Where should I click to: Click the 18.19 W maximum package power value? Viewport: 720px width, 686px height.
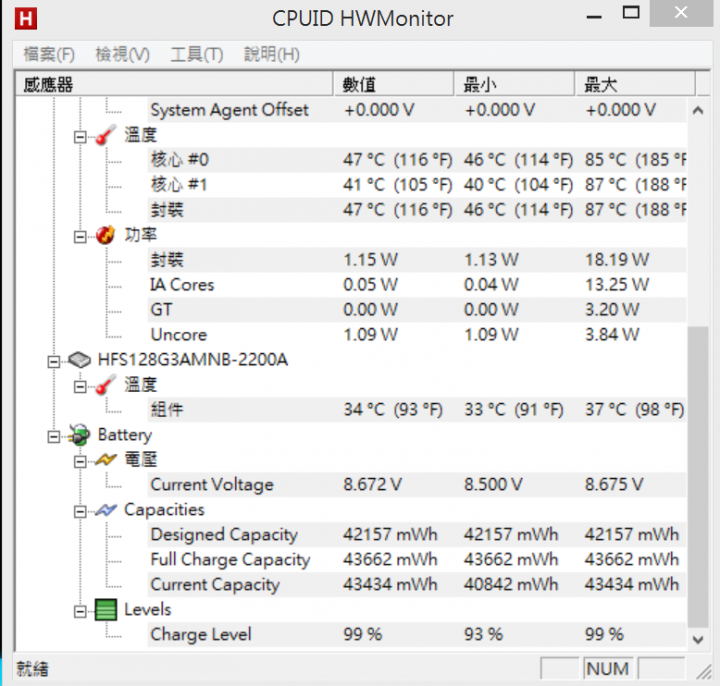(617, 260)
